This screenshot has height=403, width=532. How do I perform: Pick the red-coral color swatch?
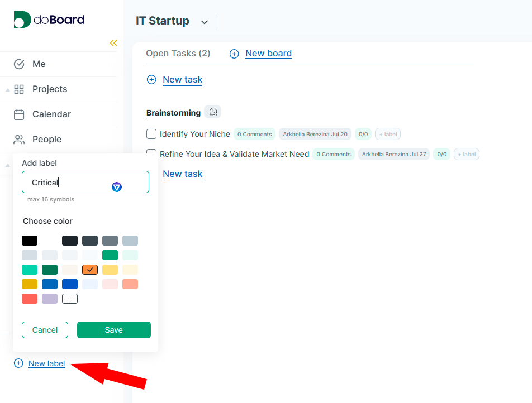coord(30,299)
